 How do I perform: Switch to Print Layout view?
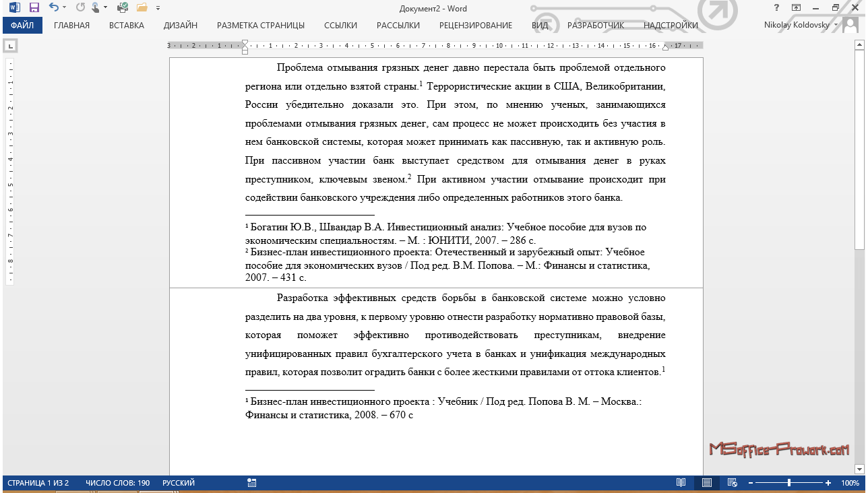click(x=706, y=483)
